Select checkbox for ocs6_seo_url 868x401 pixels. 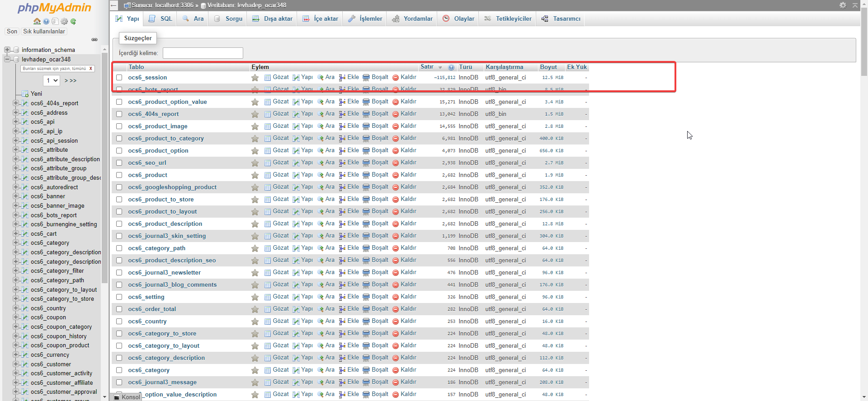click(x=119, y=163)
